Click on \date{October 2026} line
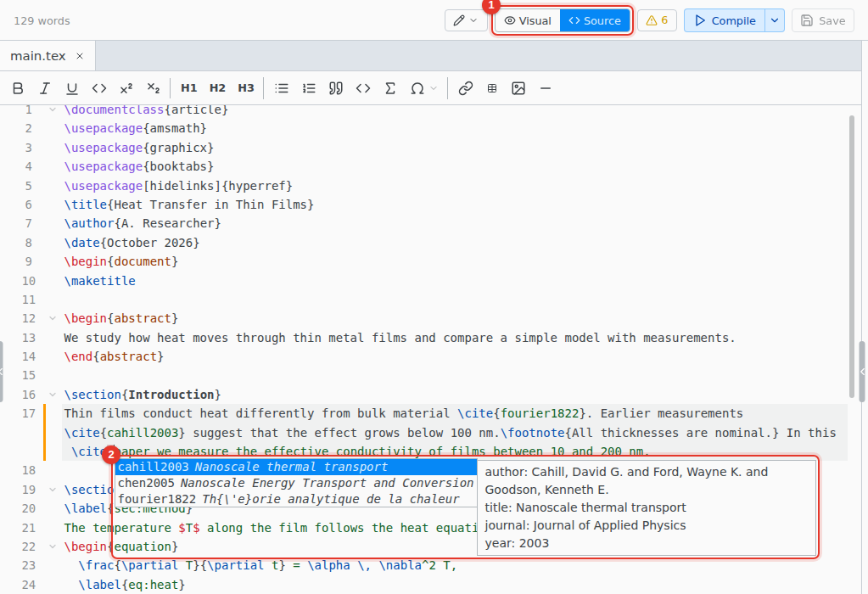This screenshot has height=594, width=868. 132,243
